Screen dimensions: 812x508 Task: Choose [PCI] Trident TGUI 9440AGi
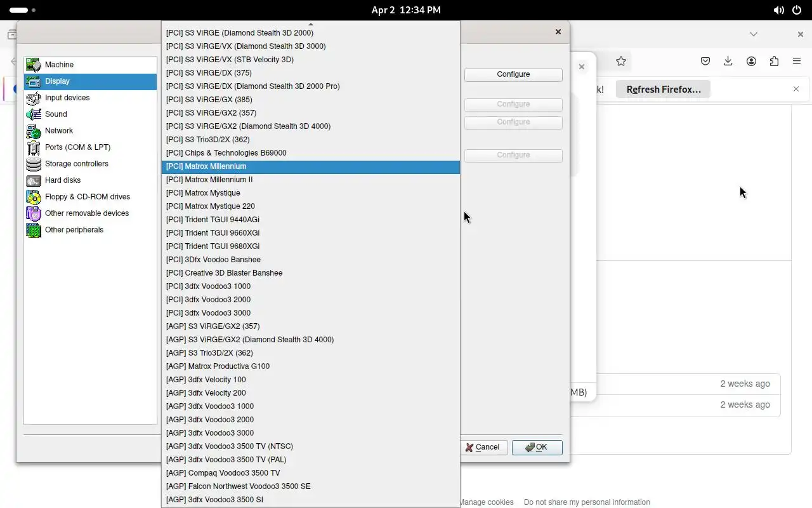click(x=311, y=220)
